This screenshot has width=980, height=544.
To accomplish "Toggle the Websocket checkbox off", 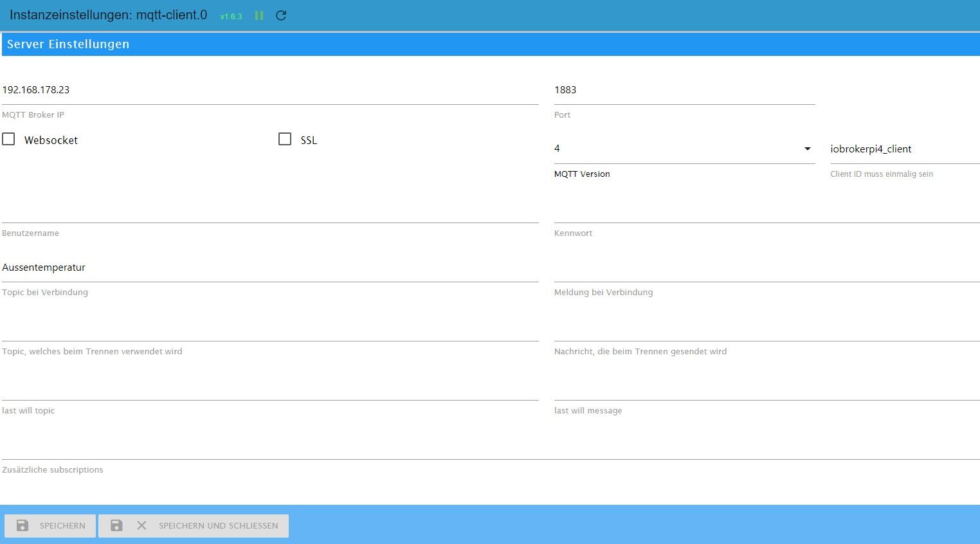I will tap(8, 139).
